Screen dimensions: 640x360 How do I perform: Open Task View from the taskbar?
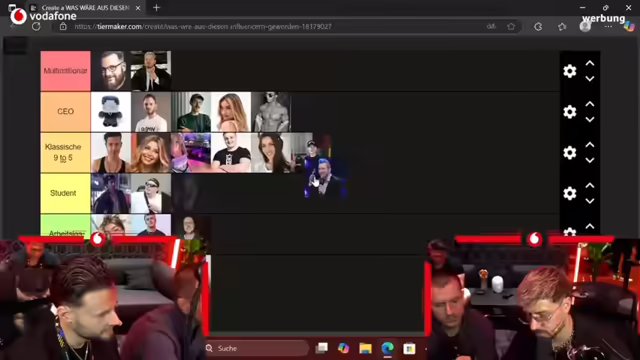pyautogui.click(x=322, y=348)
